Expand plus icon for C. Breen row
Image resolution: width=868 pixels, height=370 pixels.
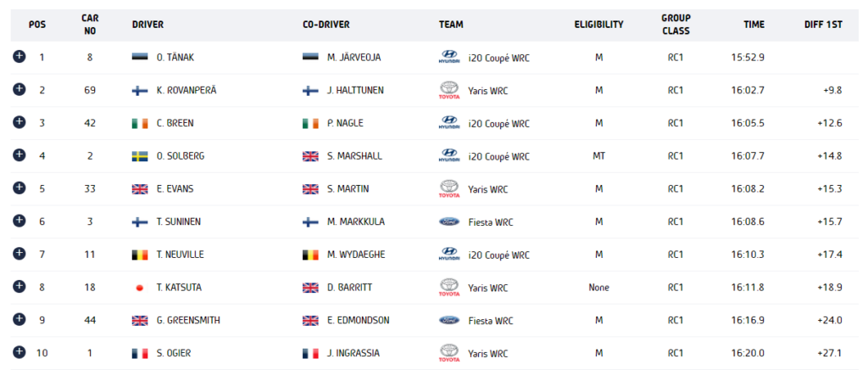click(19, 122)
